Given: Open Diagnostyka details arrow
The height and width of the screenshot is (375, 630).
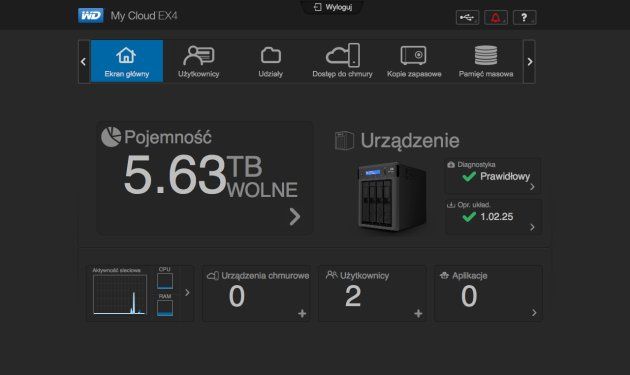Looking at the screenshot, I should 532,187.
